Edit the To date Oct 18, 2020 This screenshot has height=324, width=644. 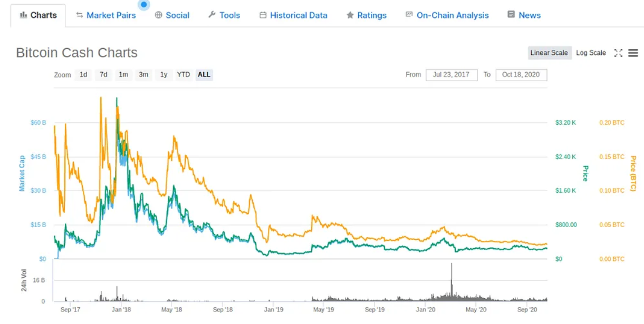521,75
